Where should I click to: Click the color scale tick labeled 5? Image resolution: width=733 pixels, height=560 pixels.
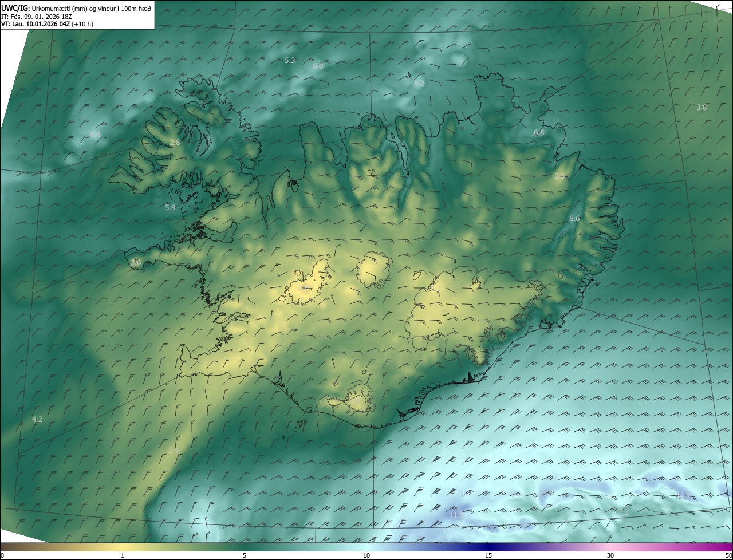coord(245,555)
